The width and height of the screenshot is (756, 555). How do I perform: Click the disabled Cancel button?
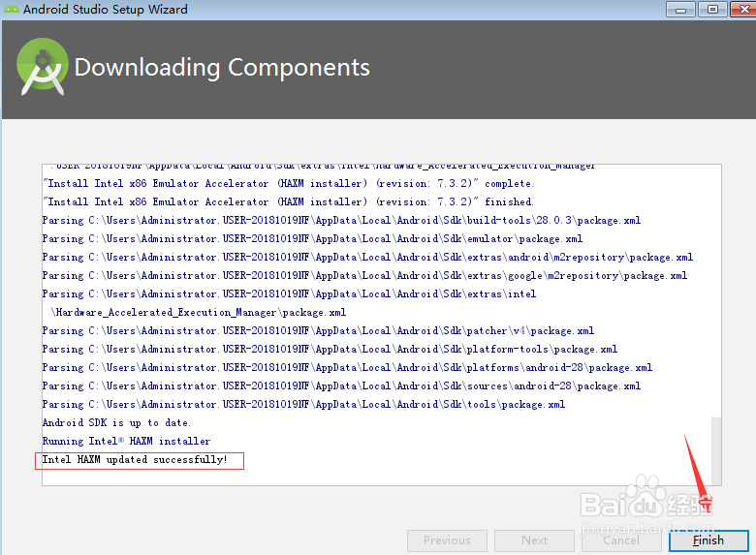pos(621,540)
